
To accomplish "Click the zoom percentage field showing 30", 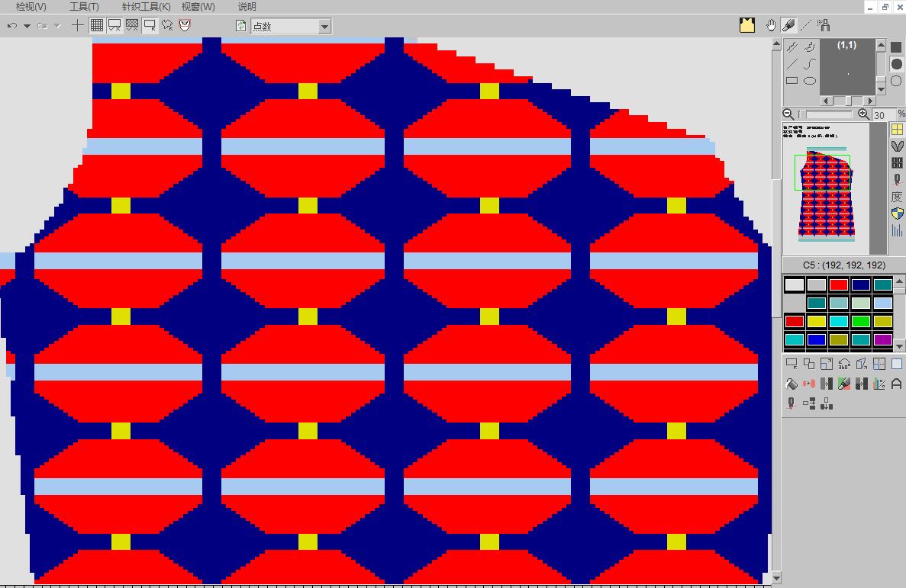I will click(x=883, y=115).
